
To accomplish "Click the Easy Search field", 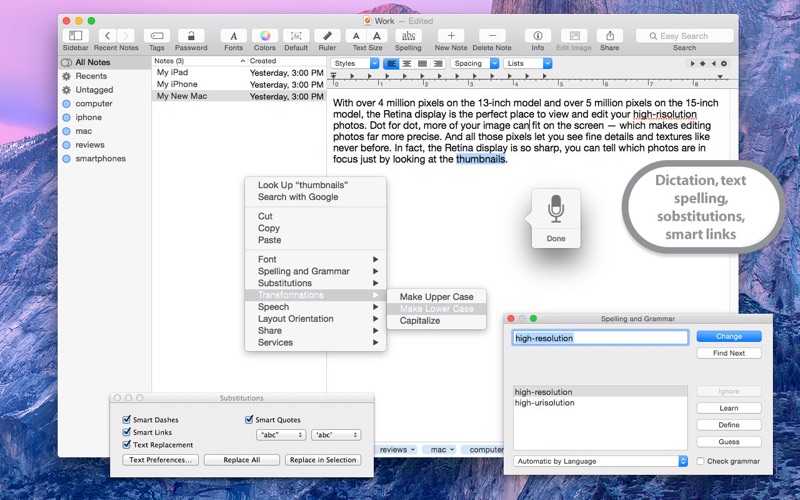I will (x=690, y=36).
